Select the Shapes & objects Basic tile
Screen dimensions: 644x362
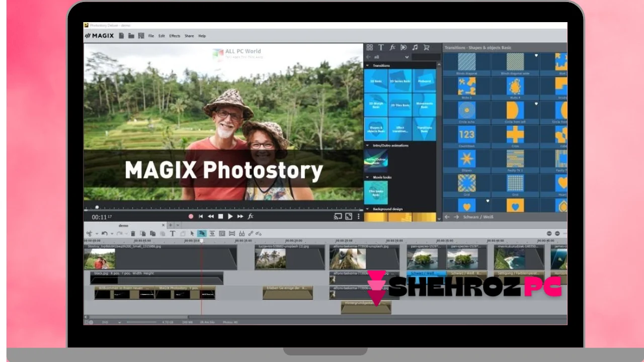(x=376, y=129)
